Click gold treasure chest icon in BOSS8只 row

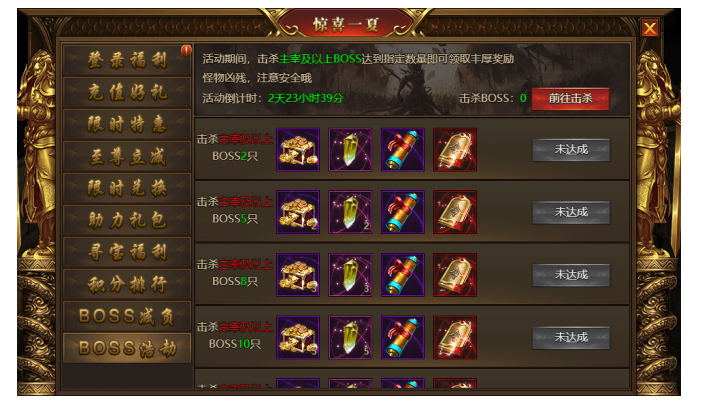[x=298, y=275]
